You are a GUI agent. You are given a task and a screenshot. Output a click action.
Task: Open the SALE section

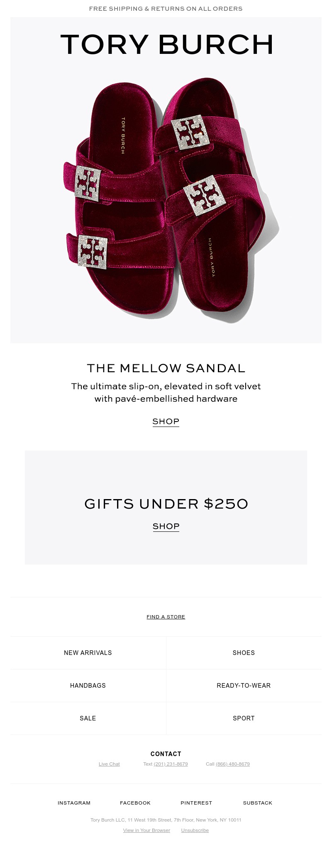point(88,718)
